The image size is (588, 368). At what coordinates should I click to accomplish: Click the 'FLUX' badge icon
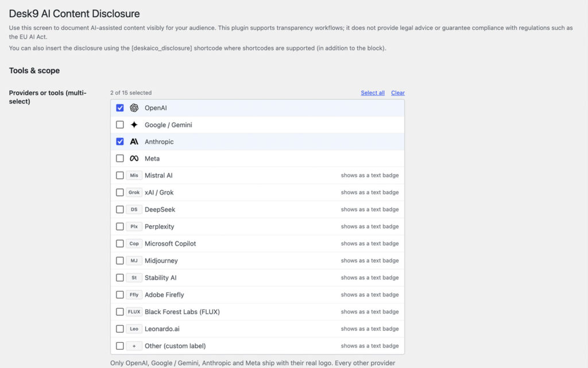point(134,312)
